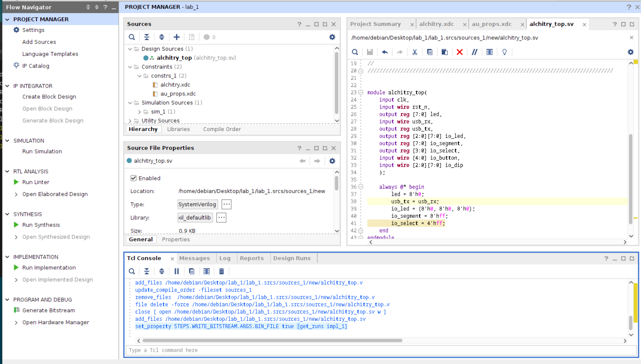Click the Add Sources plus icon
Viewport: 641px width, 364px height.
[177, 37]
